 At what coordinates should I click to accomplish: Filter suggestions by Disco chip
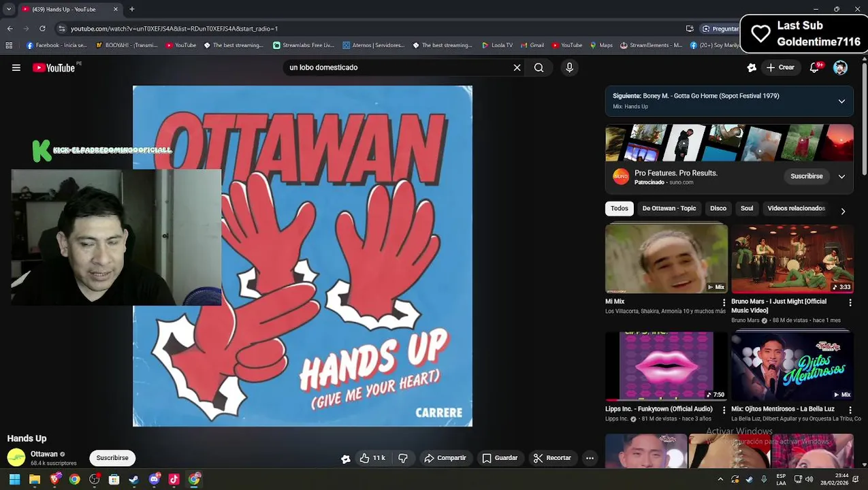pos(718,208)
